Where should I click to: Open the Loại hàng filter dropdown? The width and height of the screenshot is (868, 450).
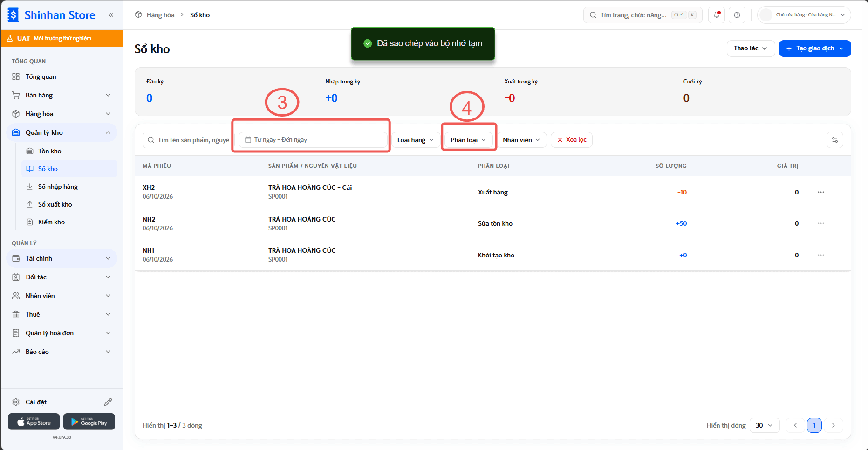pos(416,140)
